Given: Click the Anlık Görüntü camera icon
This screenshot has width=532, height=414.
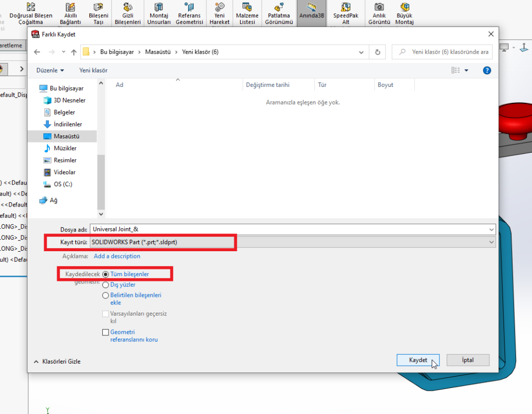Looking at the screenshot, I should pyautogui.click(x=379, y=7).
